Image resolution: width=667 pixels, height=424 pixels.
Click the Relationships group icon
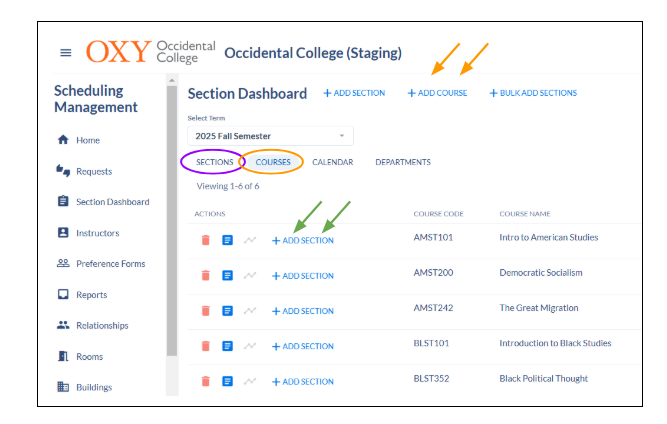coord(63,325)
